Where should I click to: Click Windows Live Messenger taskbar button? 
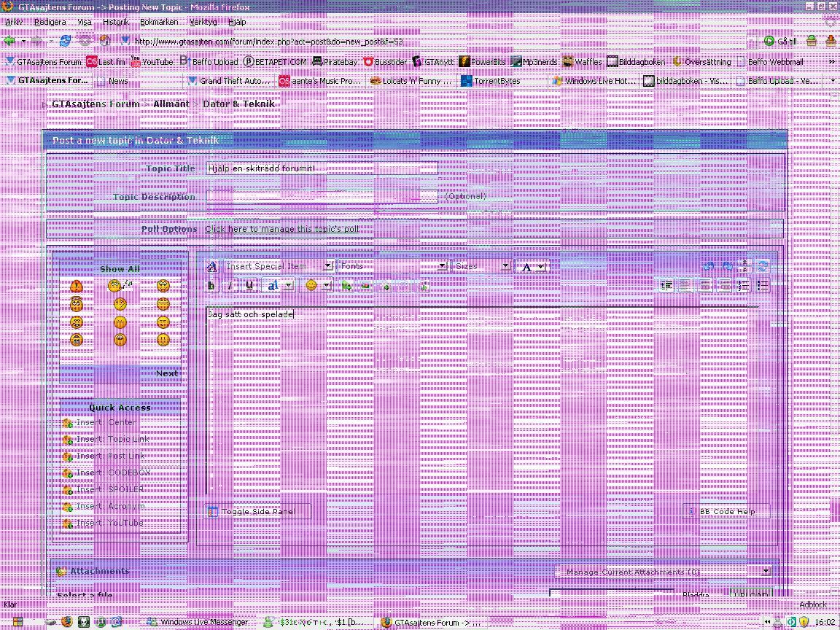[197, 622]
